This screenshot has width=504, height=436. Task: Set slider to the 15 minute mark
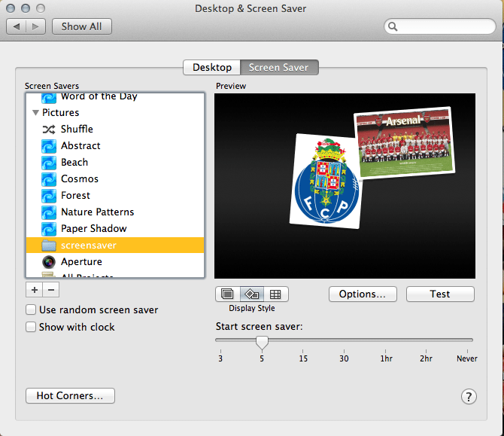tap(303, 352)
